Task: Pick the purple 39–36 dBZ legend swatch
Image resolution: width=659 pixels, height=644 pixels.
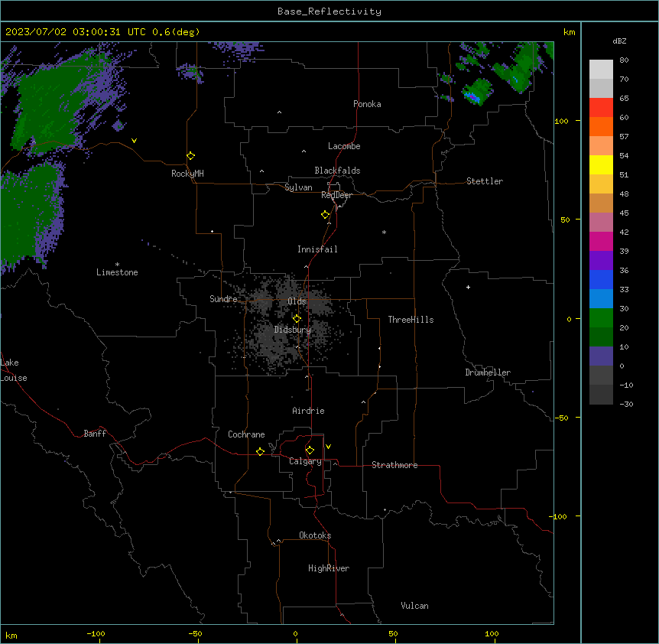Action: (601, 260)
